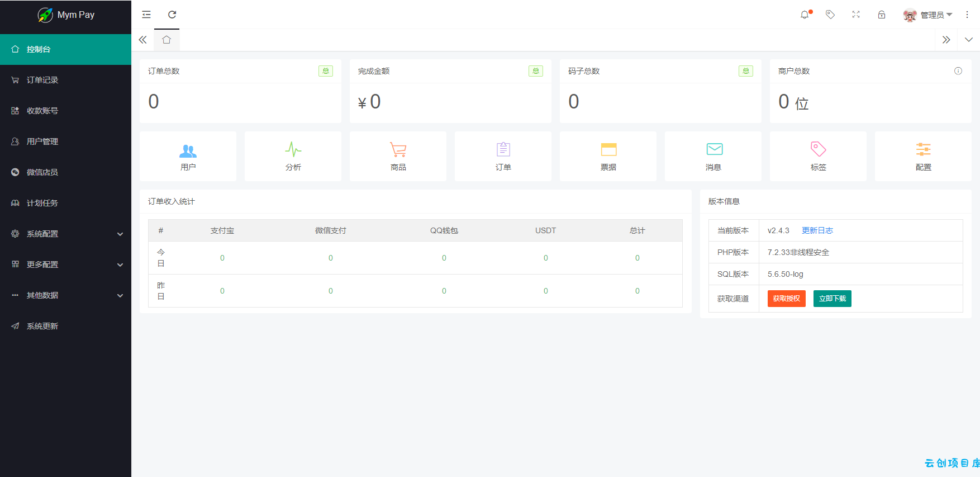
Task: Collapse the sidebar with the menu fold icon
Action: click(x=146, y=15)
